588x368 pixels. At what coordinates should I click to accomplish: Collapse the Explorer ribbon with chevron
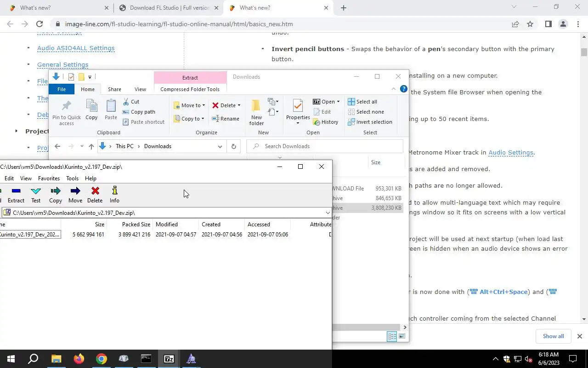pyautogui.click(x=394, y=89)
